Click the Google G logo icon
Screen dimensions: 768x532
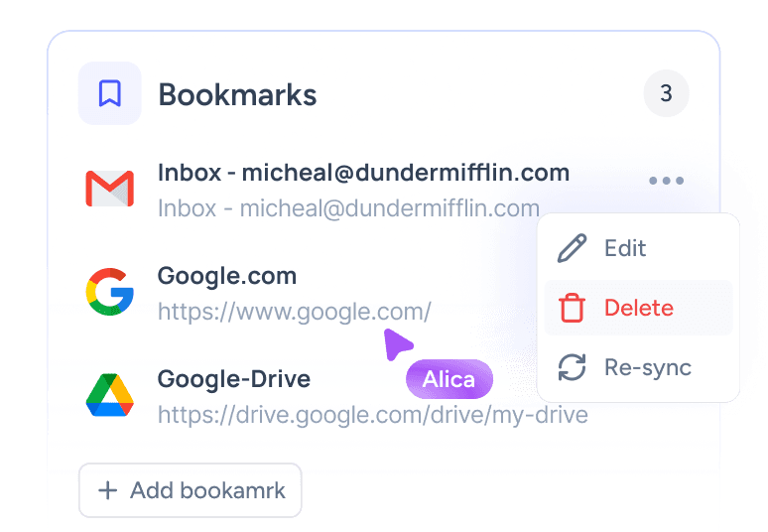[x=110, y=292]
